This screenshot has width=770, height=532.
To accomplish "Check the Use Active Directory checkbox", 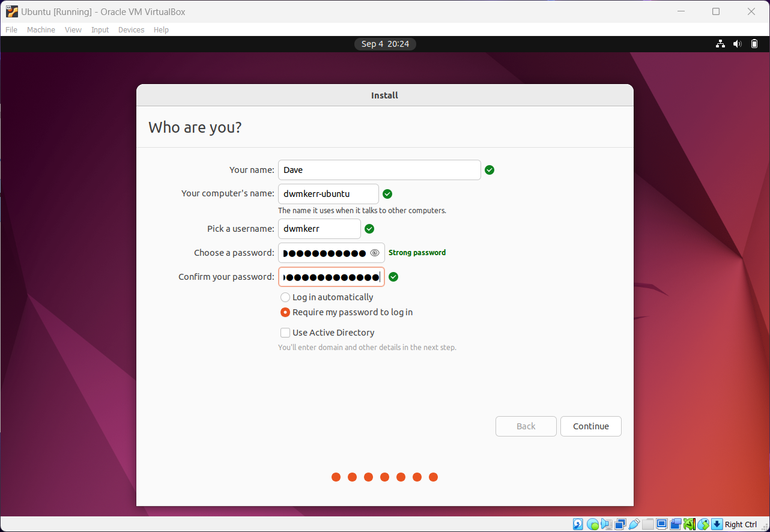I will pyautogui.click(x=285, y=332).
